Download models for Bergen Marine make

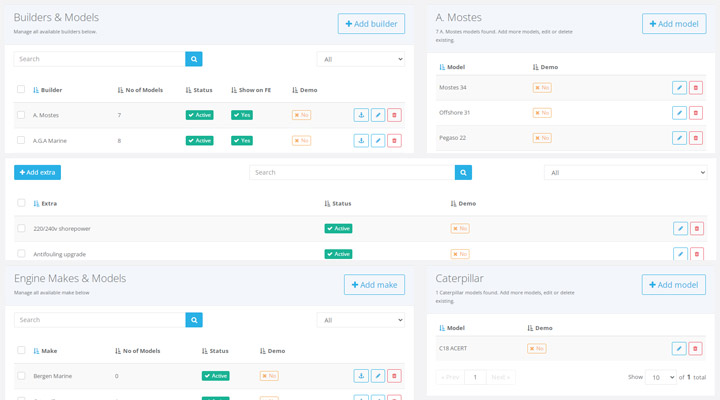pos(361,376)
